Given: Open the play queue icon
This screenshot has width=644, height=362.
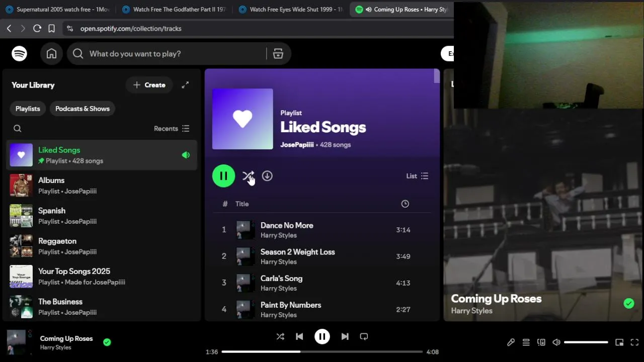Looking at the screenshot, I should click(526, 342).
